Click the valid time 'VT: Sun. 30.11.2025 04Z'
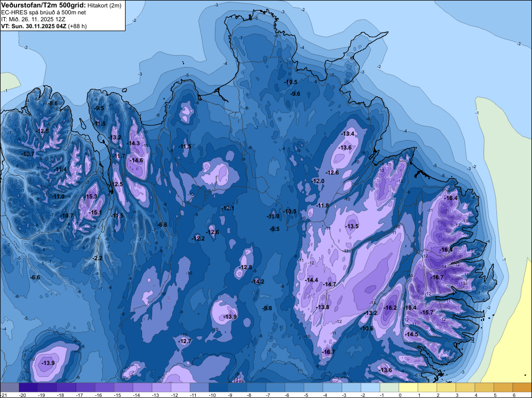532x398 pixels. point(34,26)
